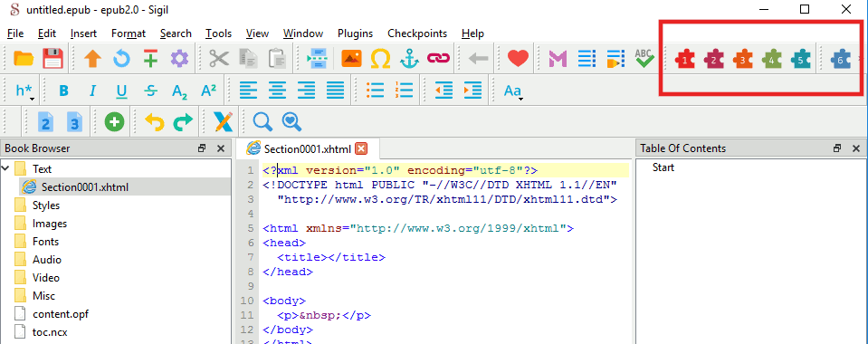Insert bulleted list
This screenshot has height=344, width=868.
(376, 91)
